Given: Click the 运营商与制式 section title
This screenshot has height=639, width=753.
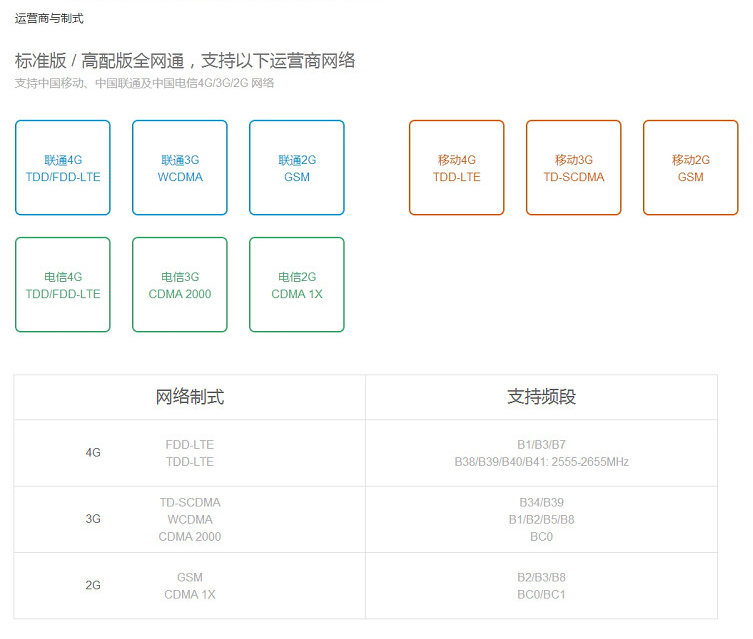Looking at the screenshot, I should pos(49,19).
